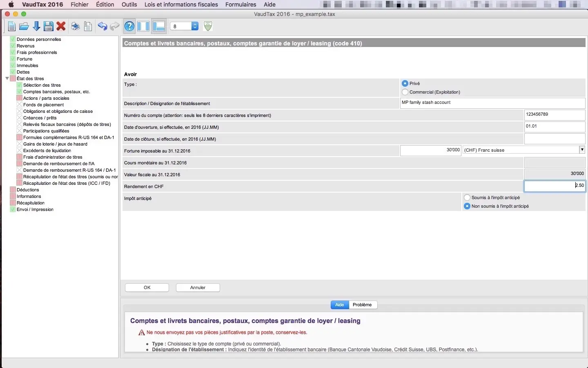588x368 pixels.
Task: Click the Open folder toolbar icon
Action: (x=24, y=27)
